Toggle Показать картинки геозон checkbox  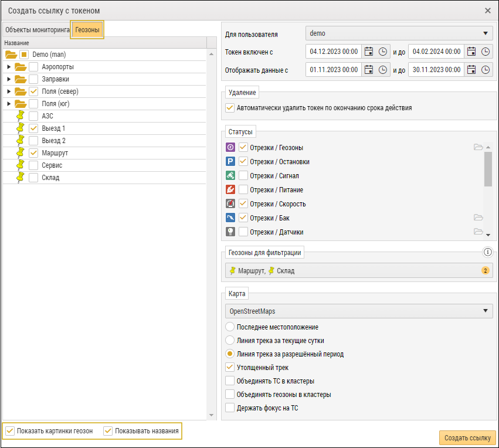[10, 431]
